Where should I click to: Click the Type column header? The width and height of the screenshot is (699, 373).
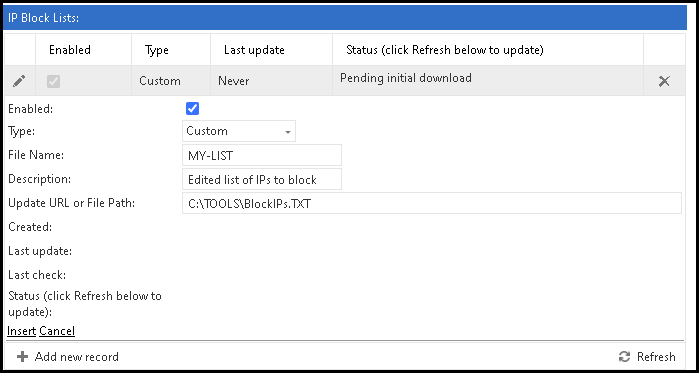(156, 50)
